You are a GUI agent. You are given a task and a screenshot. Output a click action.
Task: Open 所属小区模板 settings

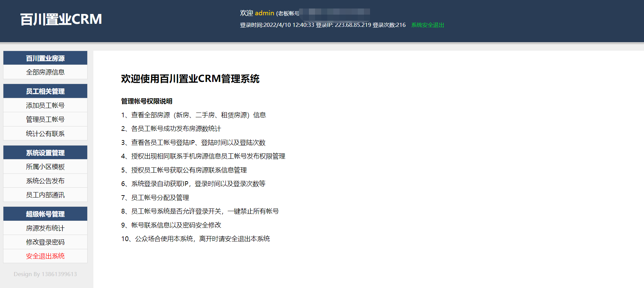click(45, 167)
